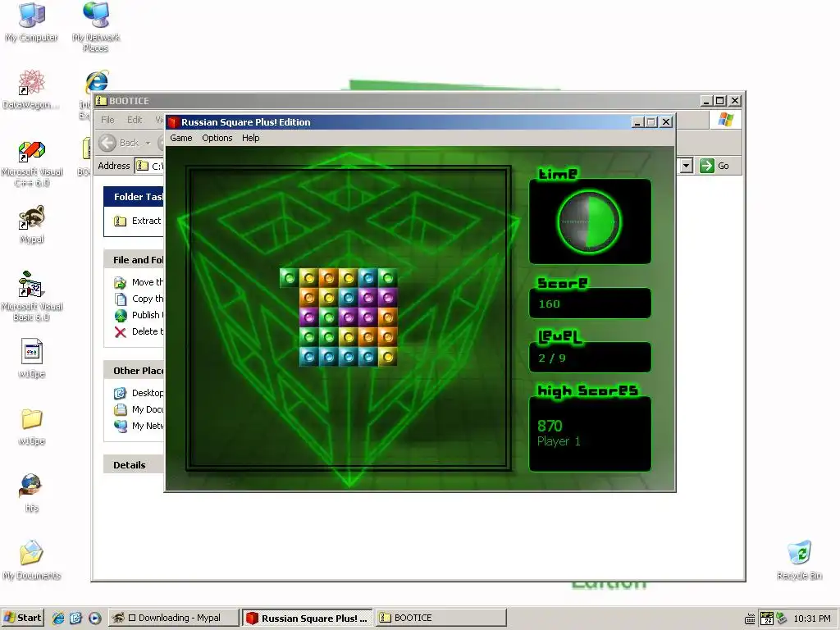Click the keyboard tray icon
Screen dimensions: 840x630
coord(750,620)
